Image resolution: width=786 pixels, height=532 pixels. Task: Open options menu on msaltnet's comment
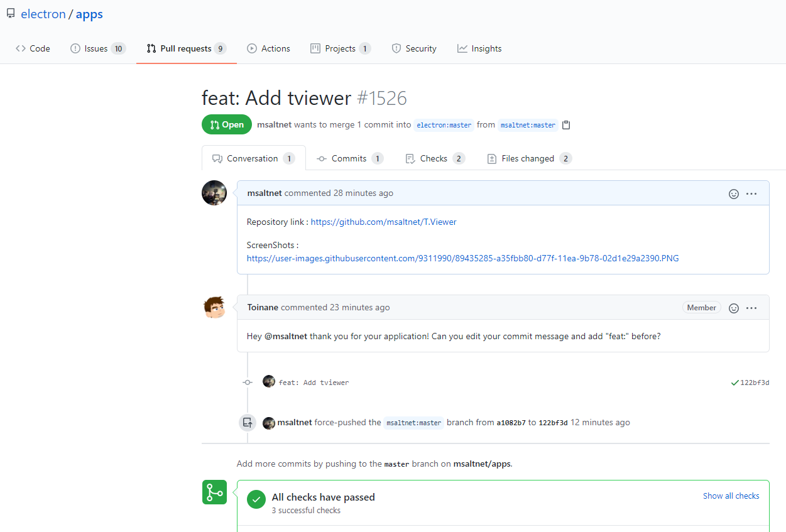point(751,193)
